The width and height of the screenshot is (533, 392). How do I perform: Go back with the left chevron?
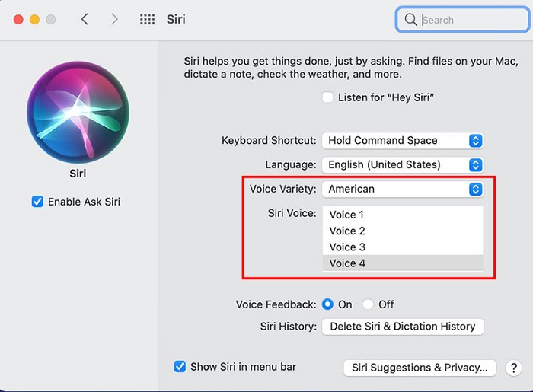(85, 19)
